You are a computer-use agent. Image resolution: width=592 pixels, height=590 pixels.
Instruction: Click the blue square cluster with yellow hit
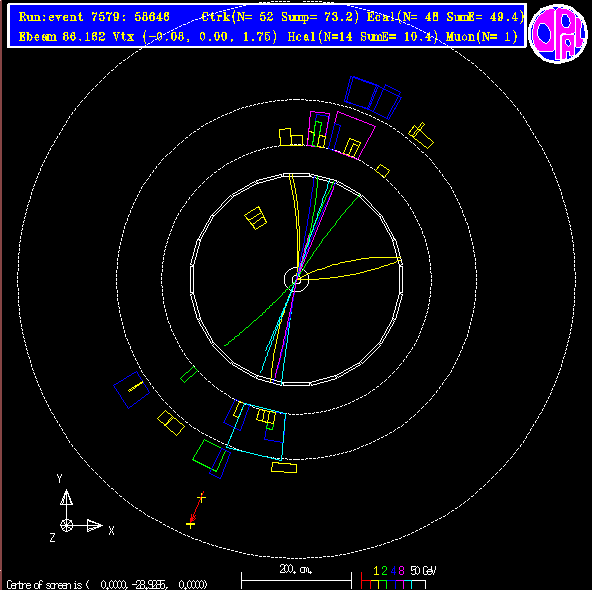click(x=131, y=390)
